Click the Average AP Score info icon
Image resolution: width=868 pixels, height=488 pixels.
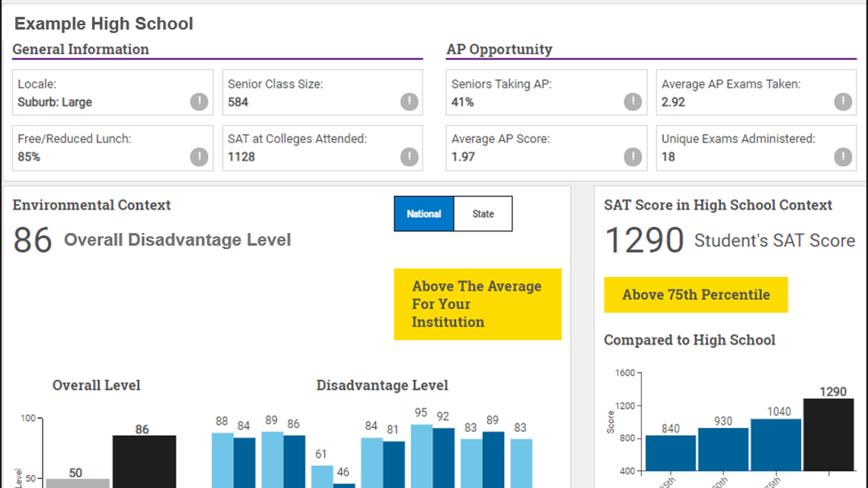pyautogui.click(x=633, y=157)
